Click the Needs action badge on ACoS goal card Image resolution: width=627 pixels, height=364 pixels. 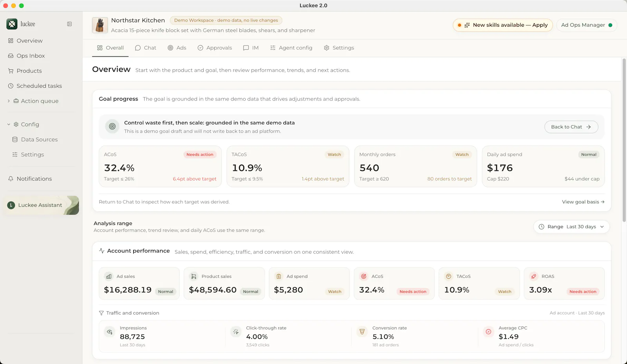click(200, 155)
